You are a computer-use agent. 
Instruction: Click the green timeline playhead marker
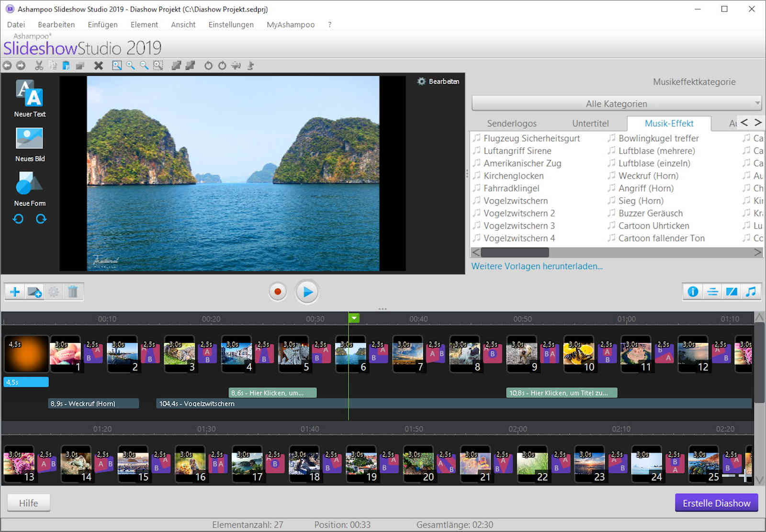(x=354, y=318)
